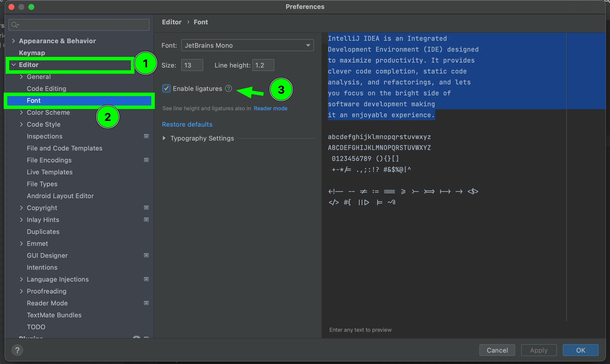Viewport: 610px width, 364px height.
Task: Select Live Templates in the sidebar
Action: pyautogui.click(x=50, y=172)
